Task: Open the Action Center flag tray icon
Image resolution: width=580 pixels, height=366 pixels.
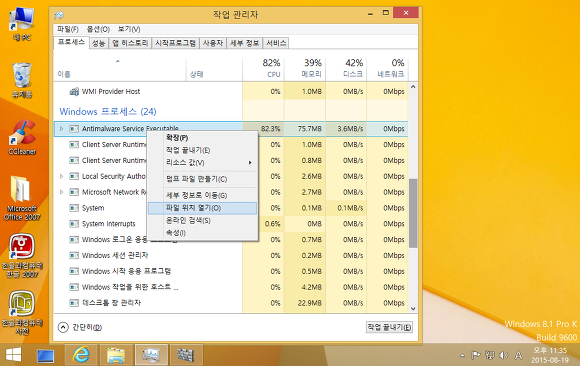Action: click(476, 356)
